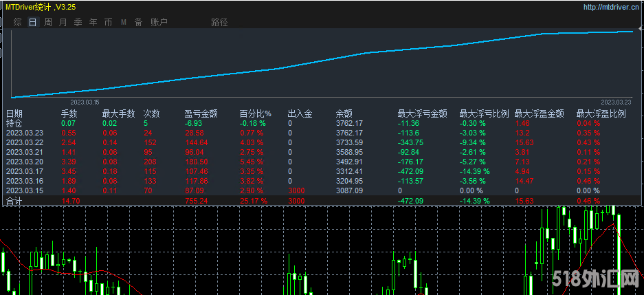Screen dimensions: 644x295
Task: Open the 币 currency tab
Action: (109, 22)
